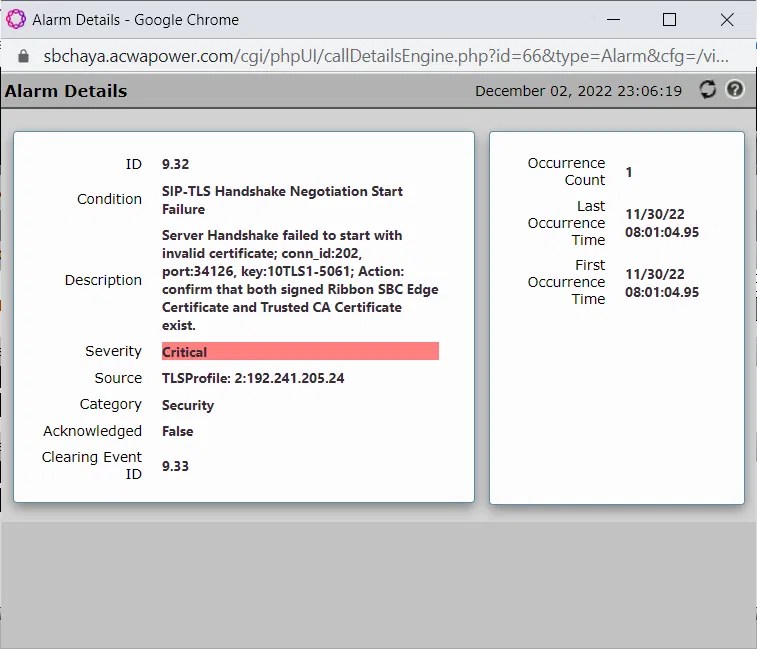Click the Occurrence Count value 1
This screenshot has width=757, height=649.
(x=629, y=172)
